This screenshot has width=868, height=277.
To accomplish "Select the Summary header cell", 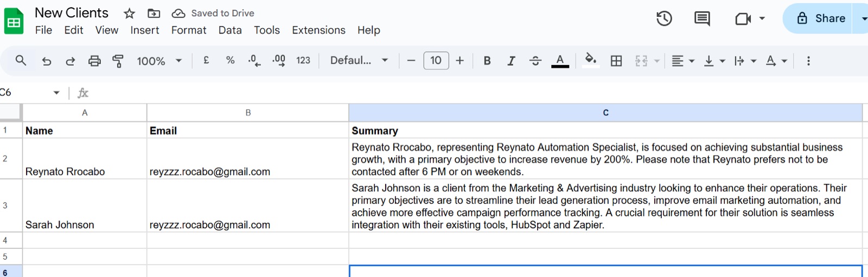I will click(x=605, y=131).
